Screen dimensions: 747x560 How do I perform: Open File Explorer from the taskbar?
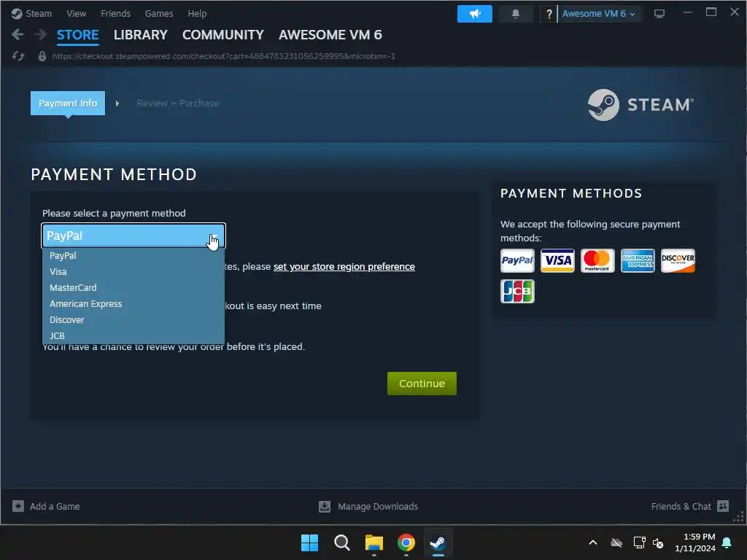click(374, 542)
